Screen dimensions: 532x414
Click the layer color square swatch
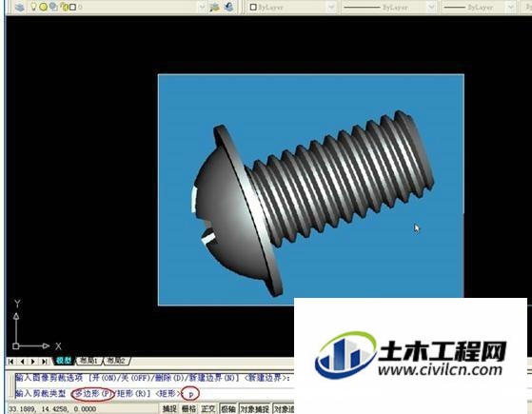pyautogui.click(x=72, y=7)
